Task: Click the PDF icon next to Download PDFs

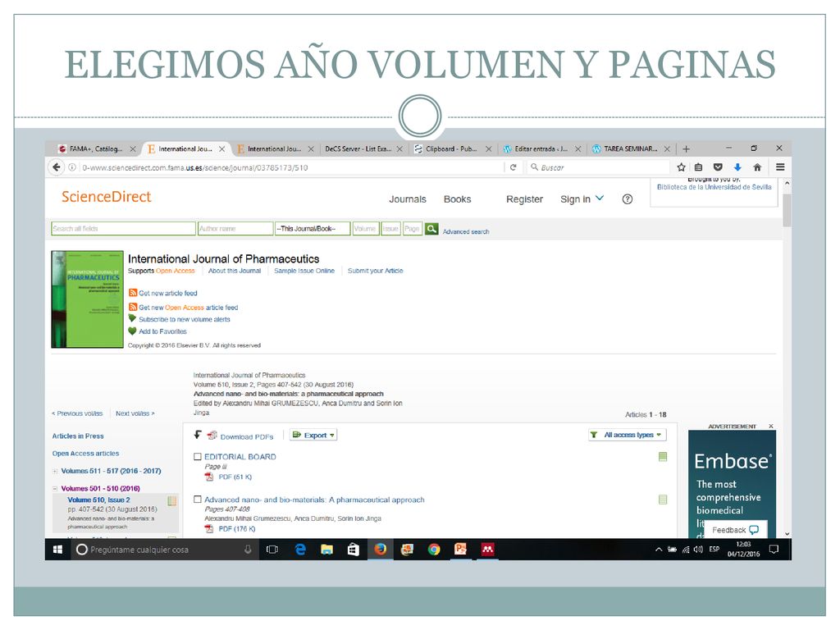Action: tap(212, 436)
